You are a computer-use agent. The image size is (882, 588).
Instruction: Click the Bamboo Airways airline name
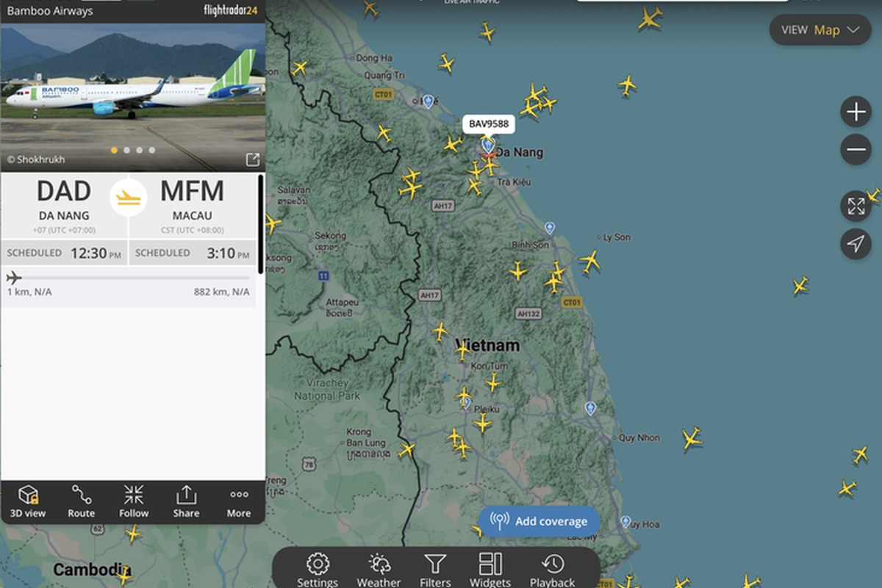50,12
